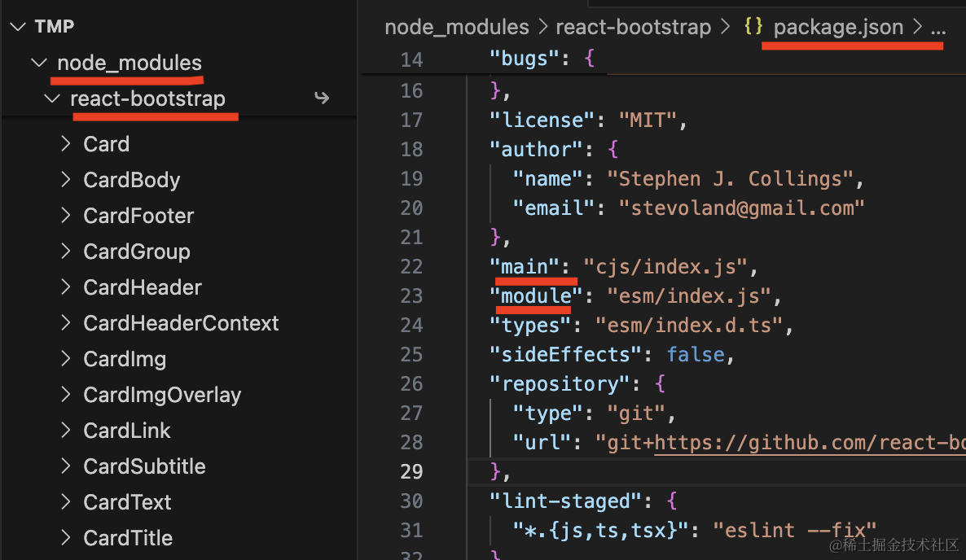The width and height of the screenshot is (966, 560).
Task: Select the CardImg folder name
Action: 125,359
